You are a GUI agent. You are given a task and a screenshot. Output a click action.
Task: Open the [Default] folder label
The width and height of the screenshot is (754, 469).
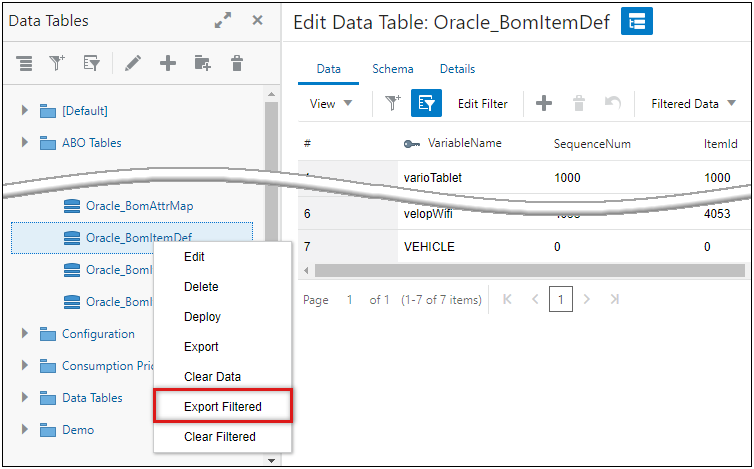click(85, 111)
